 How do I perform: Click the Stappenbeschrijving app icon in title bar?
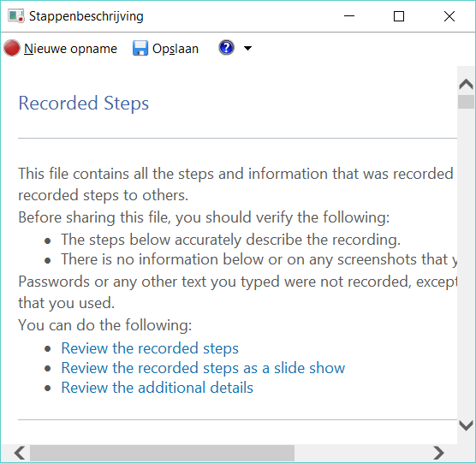click(15, 16)
